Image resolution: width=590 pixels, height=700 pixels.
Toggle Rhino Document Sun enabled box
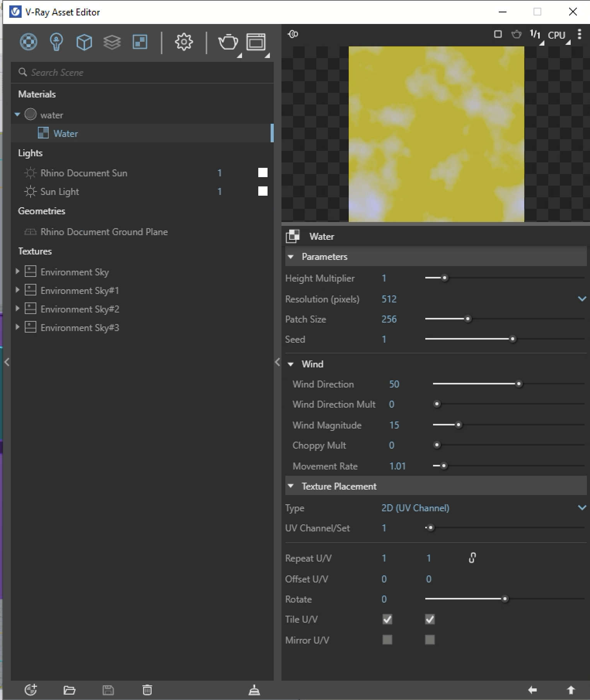[x=263, y=172]
